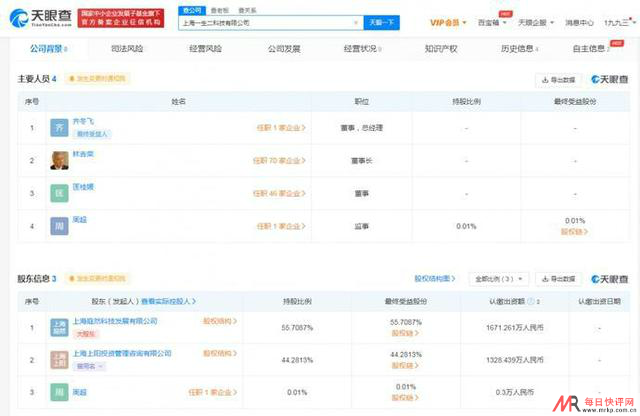This screenshot has width=640, height=416.
Task: Open 任职 46 家企业 link
Action: click(x=279, y=193)
